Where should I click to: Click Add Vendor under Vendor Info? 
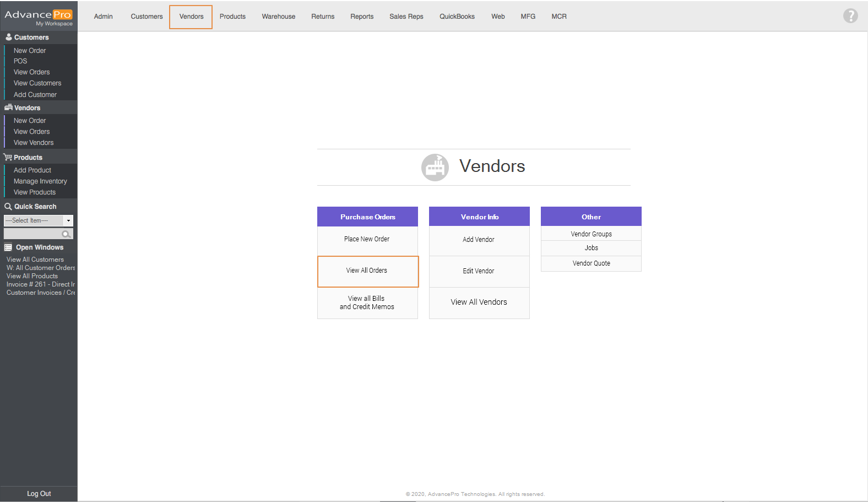(478, 240)
